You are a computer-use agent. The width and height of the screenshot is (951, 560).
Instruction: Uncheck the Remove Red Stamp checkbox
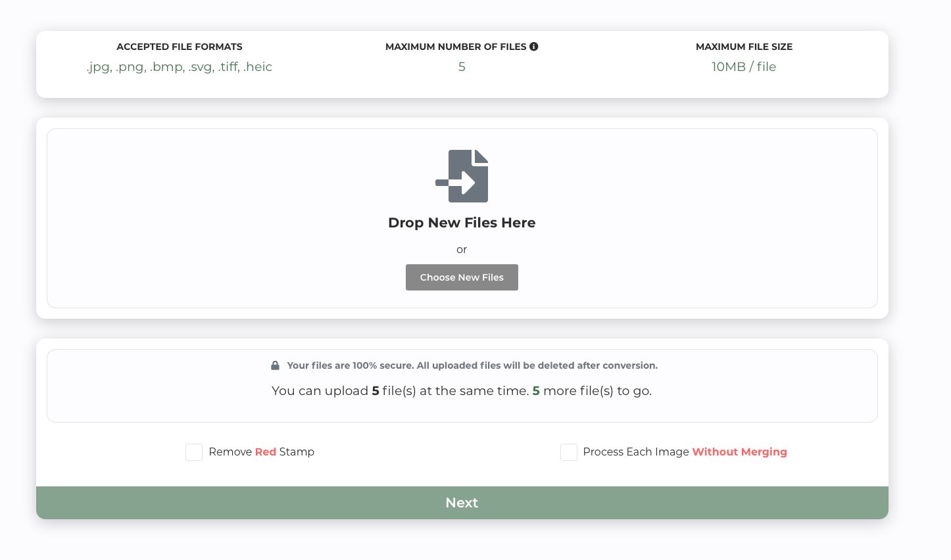coord(194,452)
